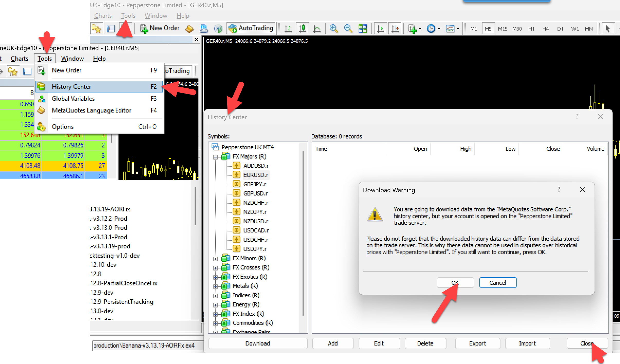Open the periodicity clock dropdown arrow
Image resolution: width=620 pixels, height=364 pixels.
[x=439, y=29]
